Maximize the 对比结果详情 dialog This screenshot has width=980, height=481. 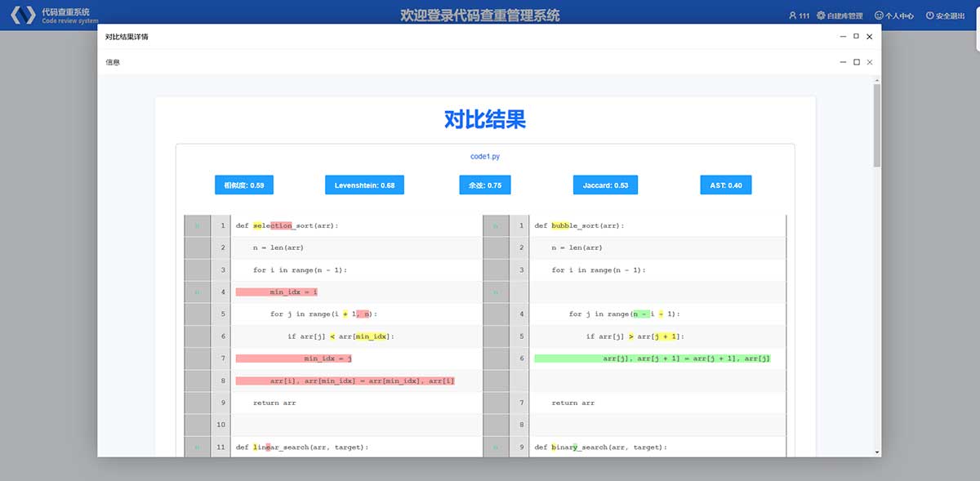(x=856, y=37)
